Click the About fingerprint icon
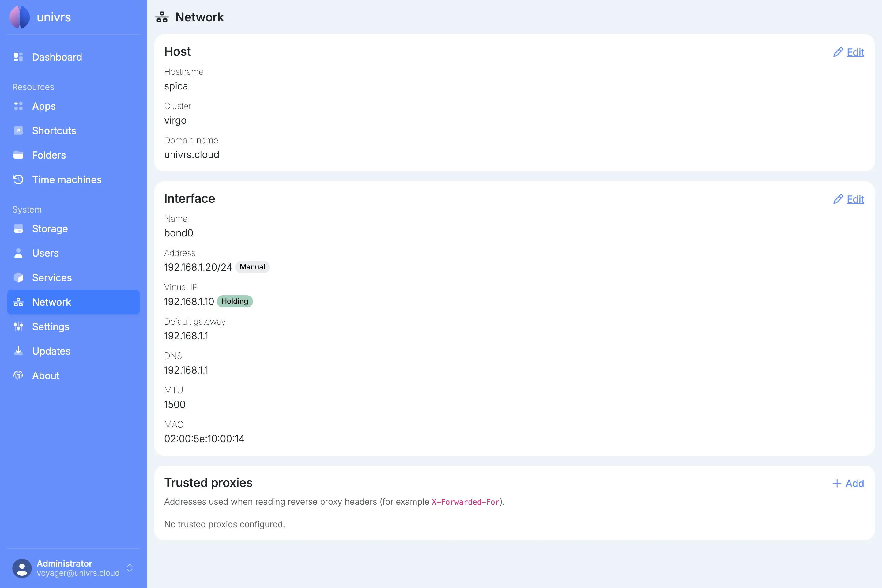 click(18, 375)
